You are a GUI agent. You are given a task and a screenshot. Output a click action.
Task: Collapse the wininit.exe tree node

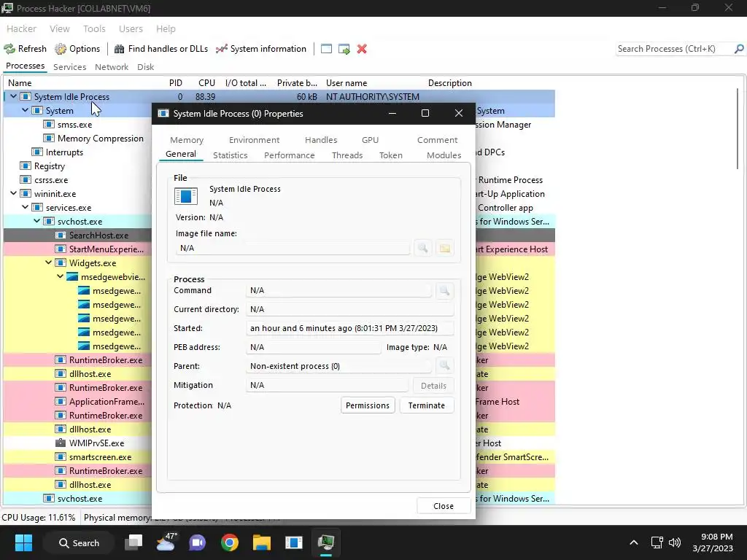(x=13, y=193)
